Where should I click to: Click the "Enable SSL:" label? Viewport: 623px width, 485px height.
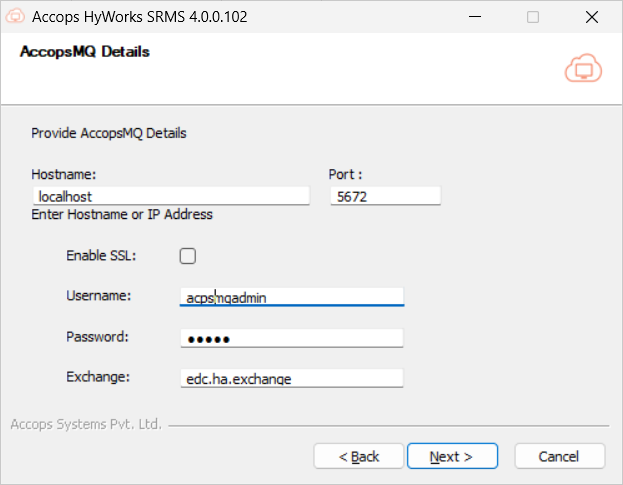tap(101, 256)
